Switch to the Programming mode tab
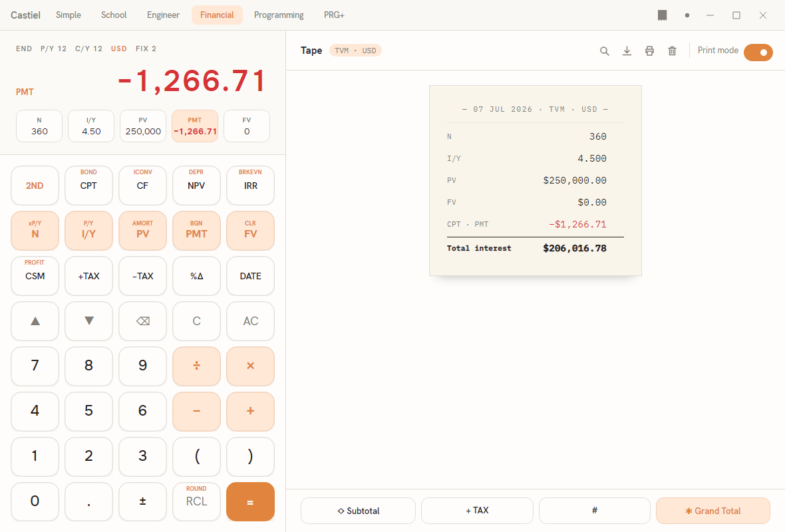 (x=279, y=15)
